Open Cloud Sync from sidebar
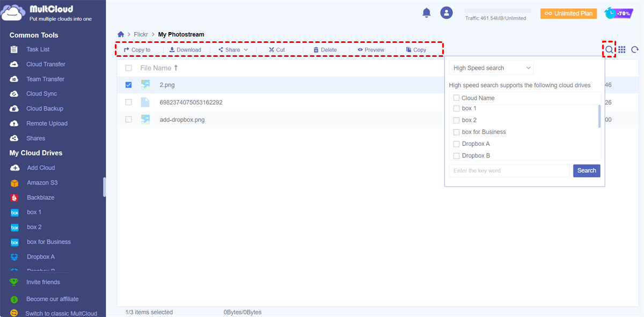The height and width of the screenshot is (317, 644). tap(41, 94)
